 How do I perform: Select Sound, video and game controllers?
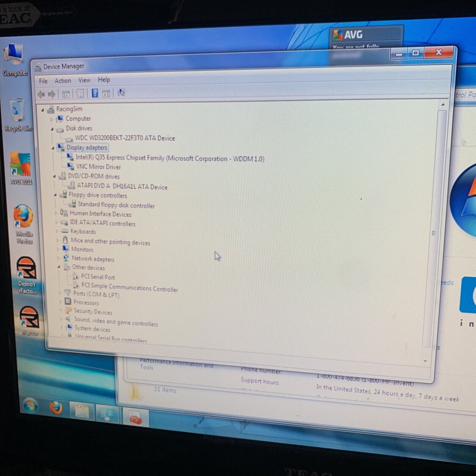[x=116, y=322]
